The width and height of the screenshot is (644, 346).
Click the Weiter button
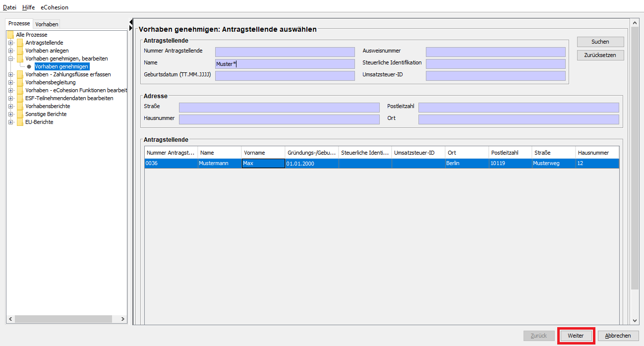[x=576, y=336]
